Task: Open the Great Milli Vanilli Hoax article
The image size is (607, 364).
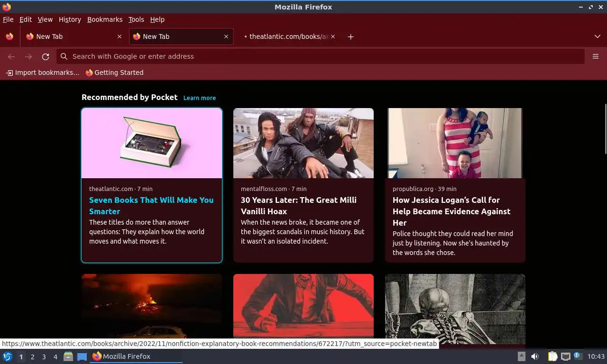Action: pyautogui.click(x=299, y=206)
